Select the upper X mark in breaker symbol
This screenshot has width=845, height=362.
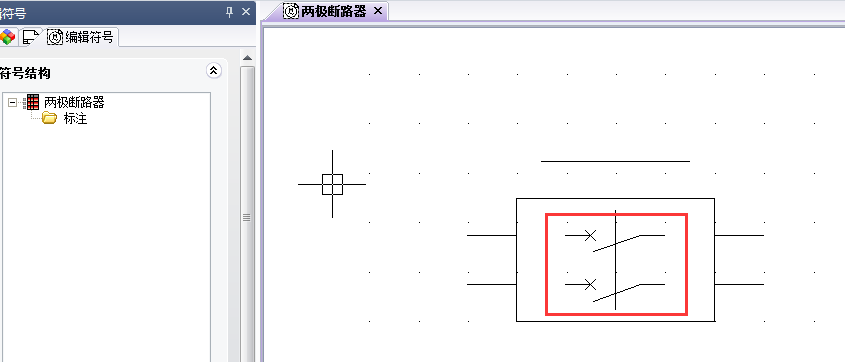pyautogui.click(x=591, y=235)
